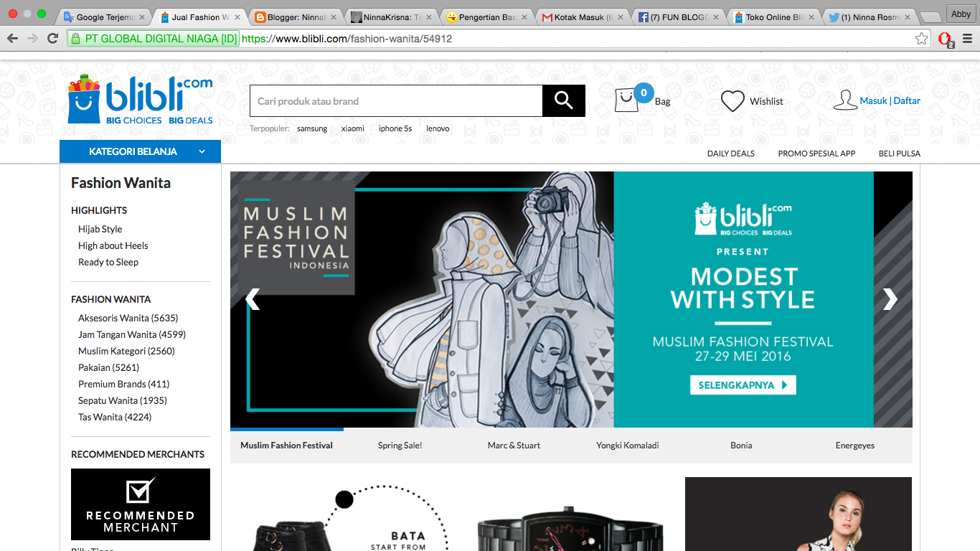Open the Wishlist heart icon
The height and width of the screenshot is (551, 980).
[732, 101]
